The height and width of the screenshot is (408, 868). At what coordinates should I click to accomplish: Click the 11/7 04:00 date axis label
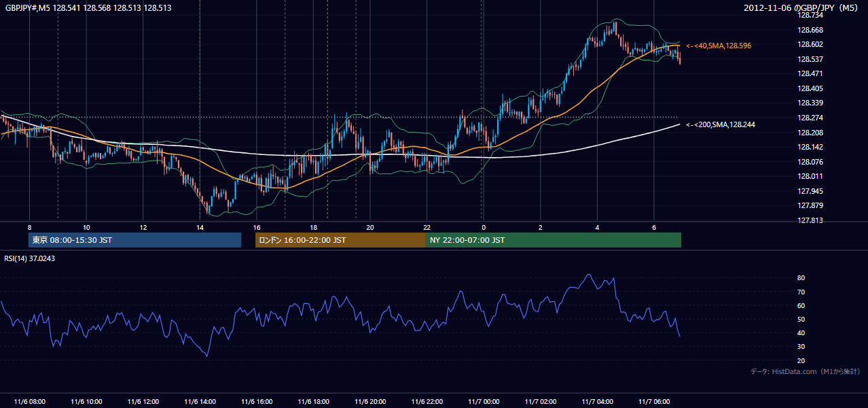pos(596,402)
